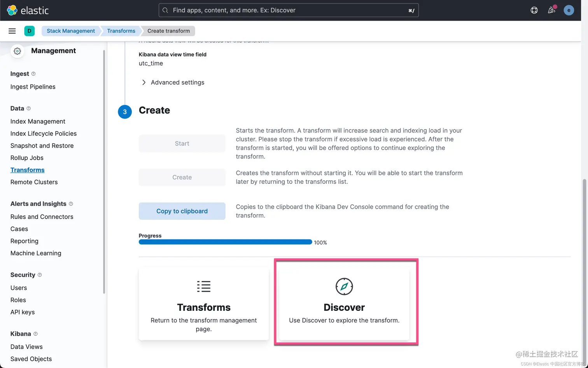Click the Discover compass icon
This screenshot has height=368, width=588.
(x=344, y=286)
